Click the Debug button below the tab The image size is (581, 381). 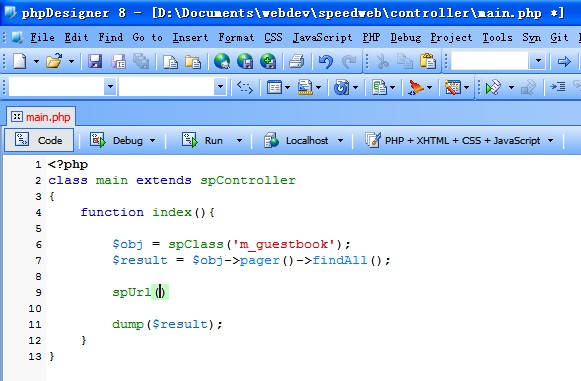pos(117,140)
